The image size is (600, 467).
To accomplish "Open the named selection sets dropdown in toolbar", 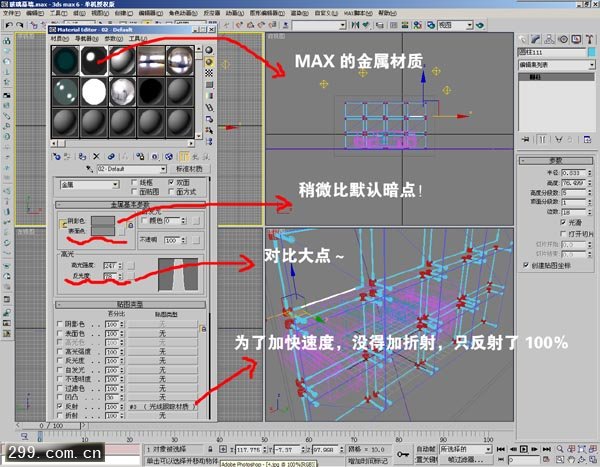I will point(319,25).
